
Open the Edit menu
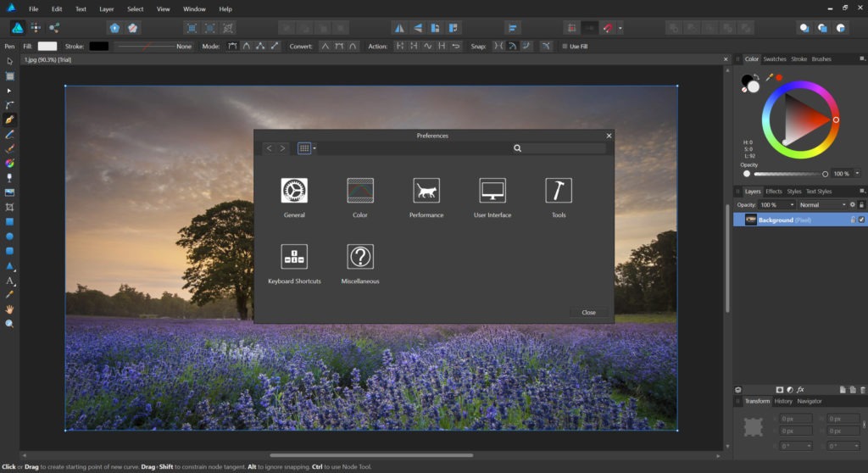point(57,8)
